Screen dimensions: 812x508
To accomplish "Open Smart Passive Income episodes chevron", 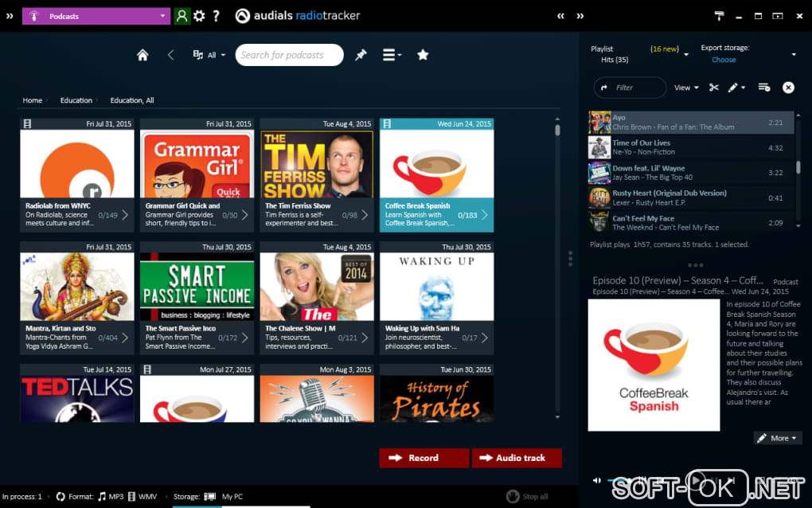I will (245, 338).
